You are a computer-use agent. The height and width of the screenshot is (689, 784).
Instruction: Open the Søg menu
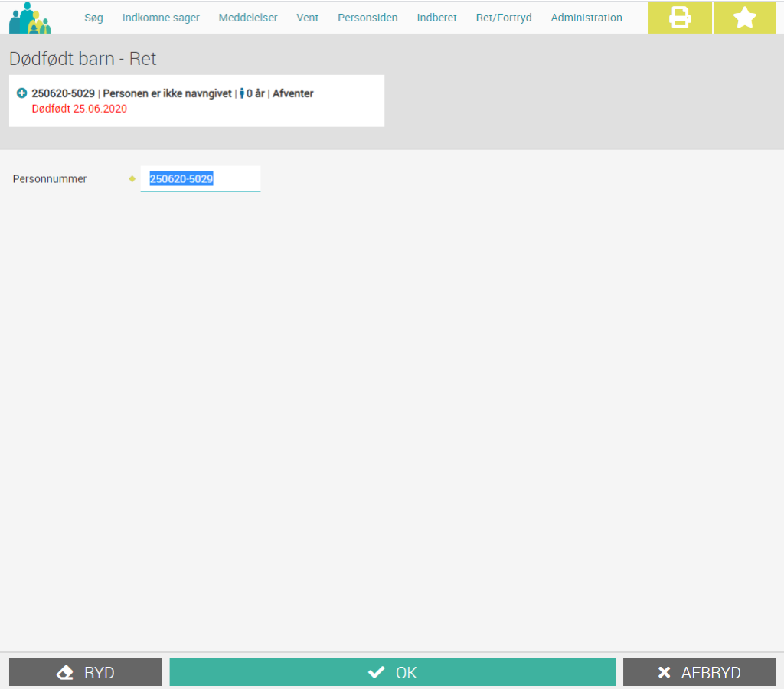coord(93,18)
